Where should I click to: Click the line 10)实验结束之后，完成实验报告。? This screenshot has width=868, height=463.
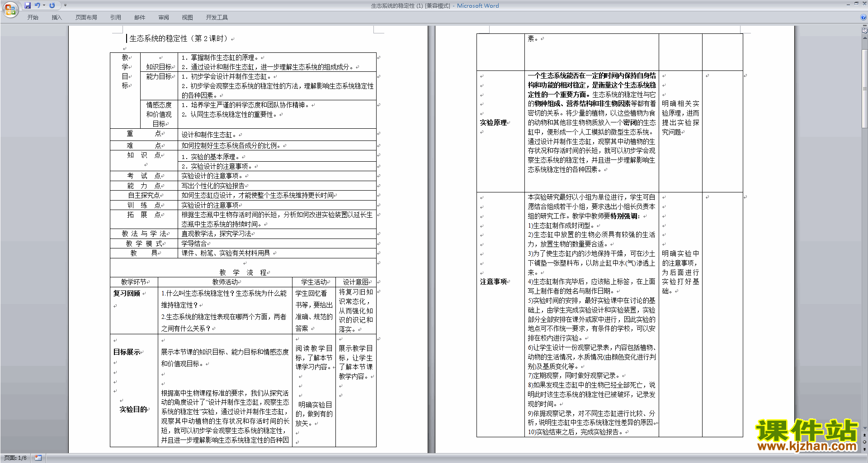576,432
